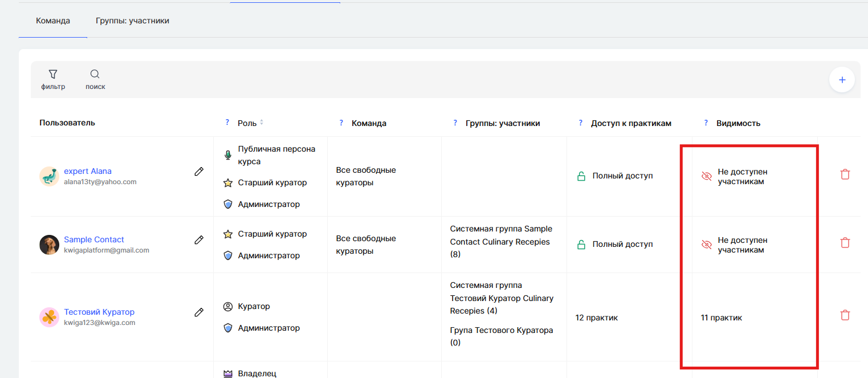Image resolution: width=868 pixels, height=378 pixels.
Task: Select the Команда tab
Action: (x=53, y=21)
